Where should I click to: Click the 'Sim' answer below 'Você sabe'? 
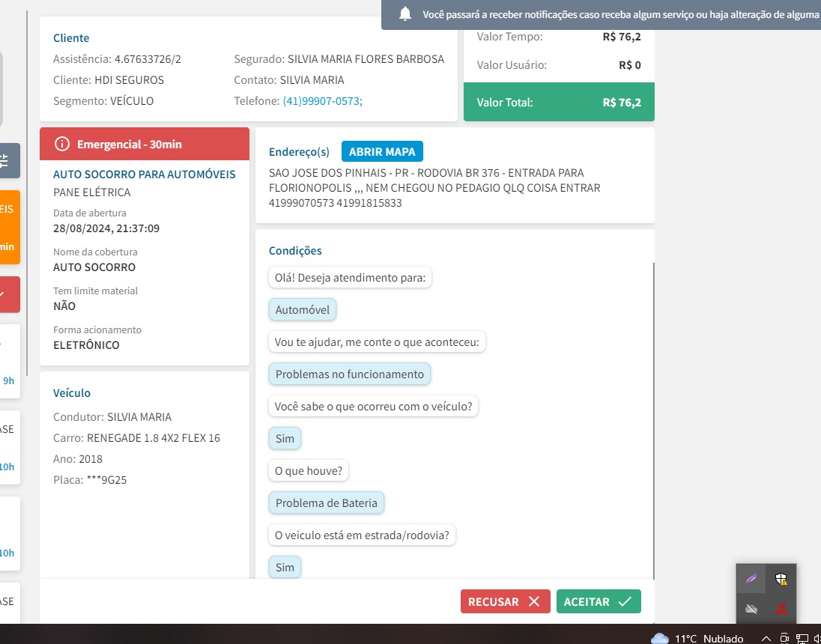point(285,439)
